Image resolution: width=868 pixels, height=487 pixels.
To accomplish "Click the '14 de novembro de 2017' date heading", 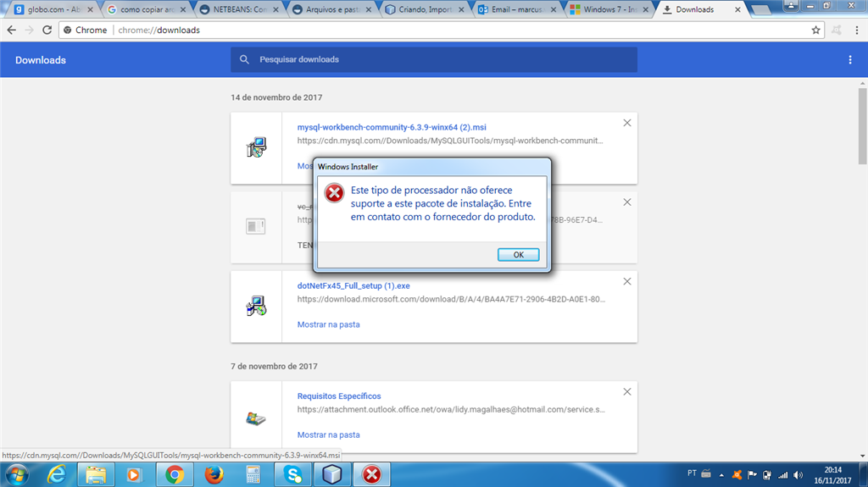I will [x=276, y=97].
